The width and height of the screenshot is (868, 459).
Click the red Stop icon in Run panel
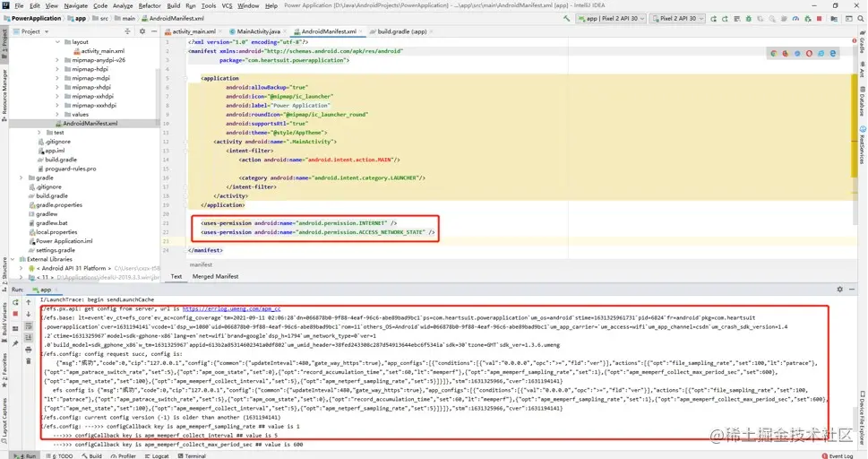coord(15,315)
